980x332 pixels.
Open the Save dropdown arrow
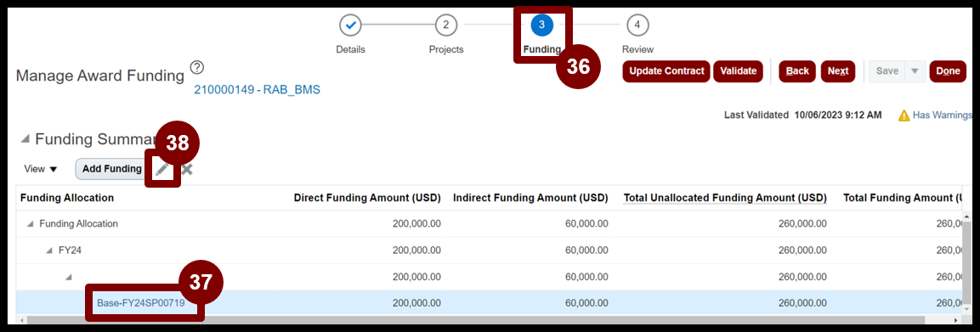pos(915,71)
